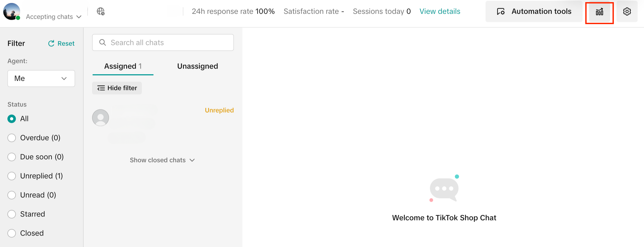
Task: Click the Hide filter button
Action: [x=117, y=88]
